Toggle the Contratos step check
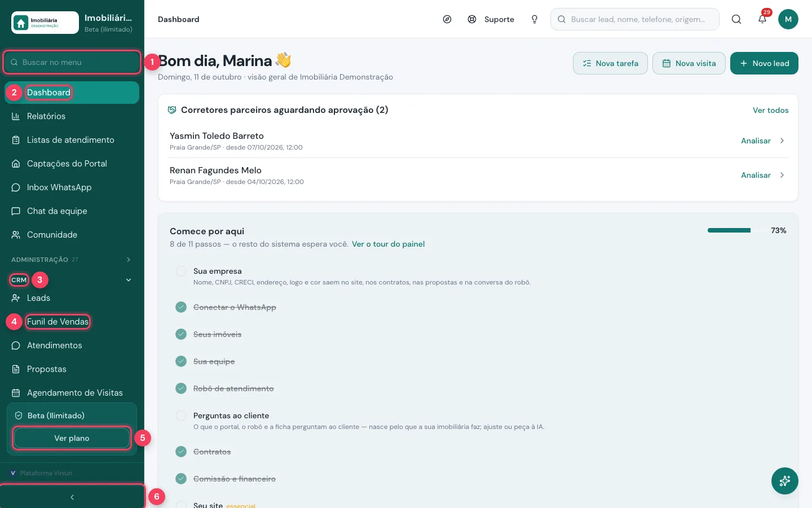The width and height of the screenshot is (812, 508). click(x=181, y=452)
